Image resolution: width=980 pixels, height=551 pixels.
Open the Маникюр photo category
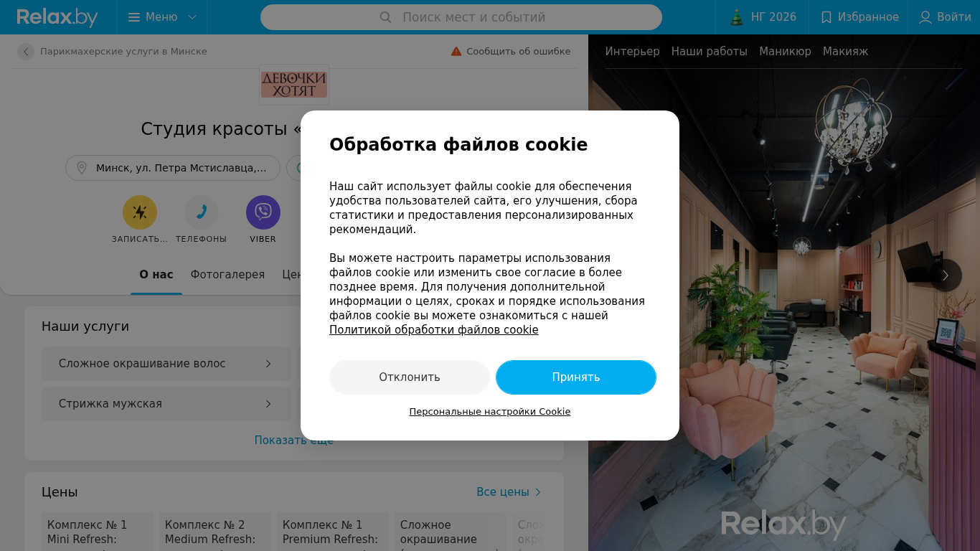click(785, 52)
